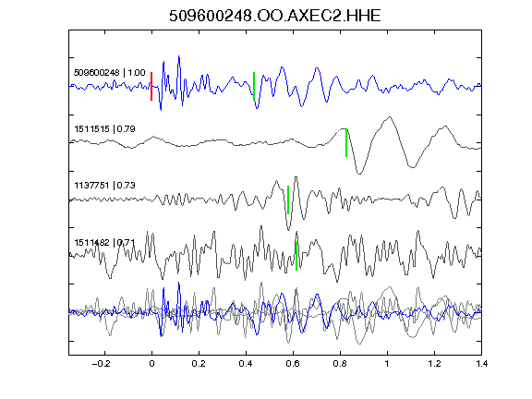Click the x-axis tick label 1
Image resolution: width=532 pixels, height=399 pixels.
pyautogui.click(x=387, y=364)
